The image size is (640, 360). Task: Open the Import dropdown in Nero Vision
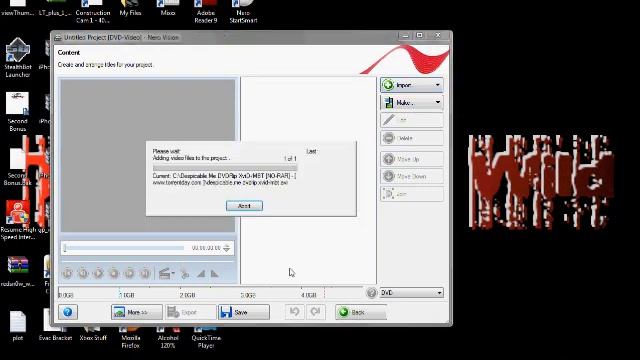411,85
